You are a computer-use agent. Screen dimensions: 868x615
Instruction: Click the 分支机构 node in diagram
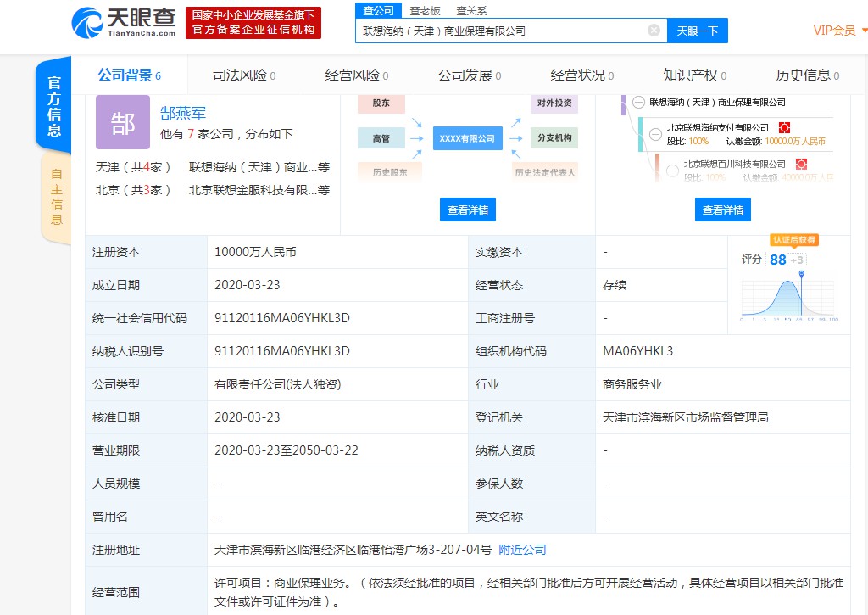[554, 138]
